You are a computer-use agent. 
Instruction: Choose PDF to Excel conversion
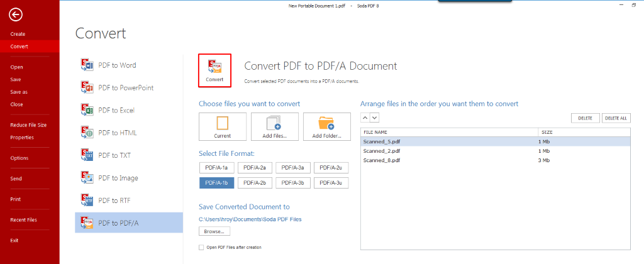click(x=129, y=110)
